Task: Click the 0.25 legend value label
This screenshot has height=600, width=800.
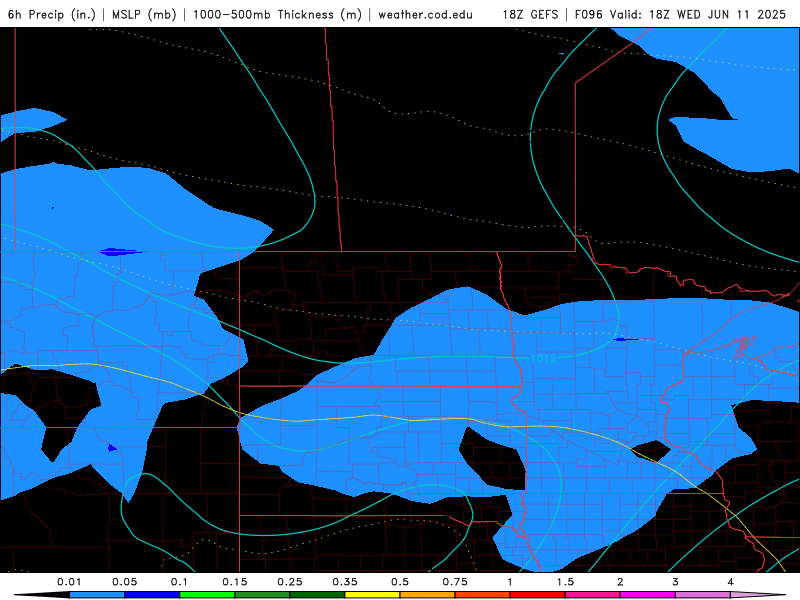Action: click(290, 582)
